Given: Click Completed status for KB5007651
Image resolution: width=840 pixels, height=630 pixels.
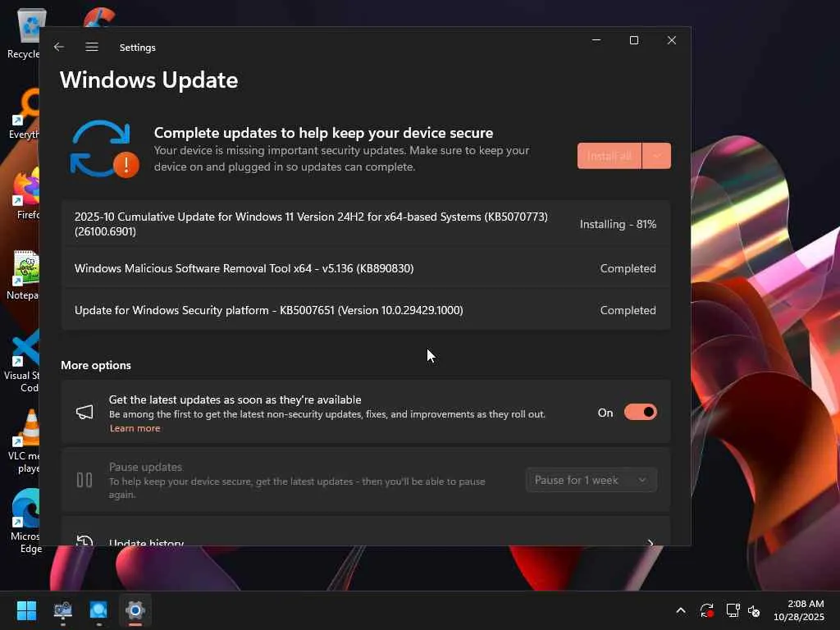Looking at the screenshot, I should [x=628, y=309].
